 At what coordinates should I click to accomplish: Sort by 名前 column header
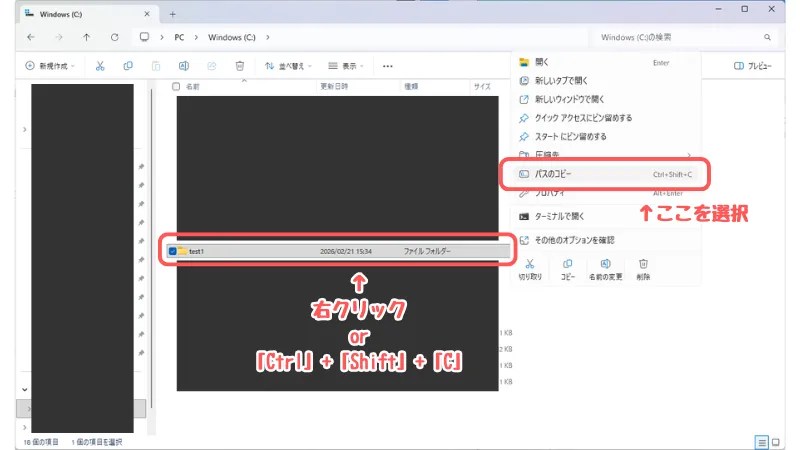pos(192,87)
